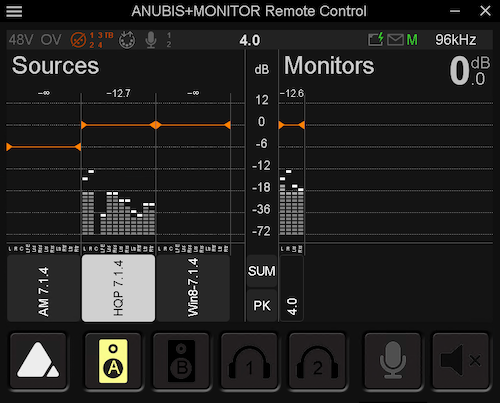The image size is (500, 403).
Task: Click the envelope message status icon
Action: pos(395,40)
